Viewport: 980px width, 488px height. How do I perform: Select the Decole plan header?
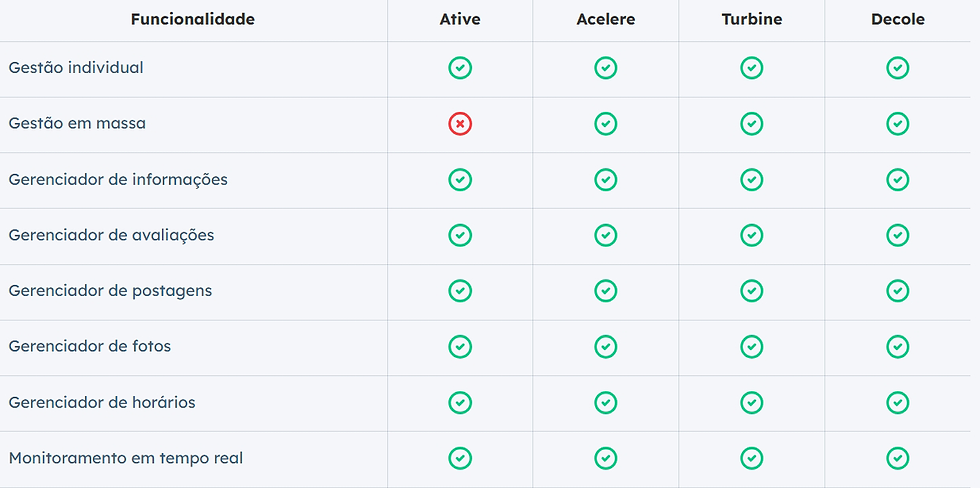point(898,19)
